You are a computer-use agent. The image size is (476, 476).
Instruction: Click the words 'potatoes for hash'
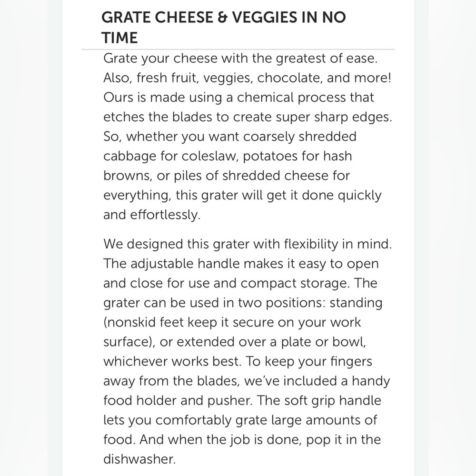[x=297, y=156]
